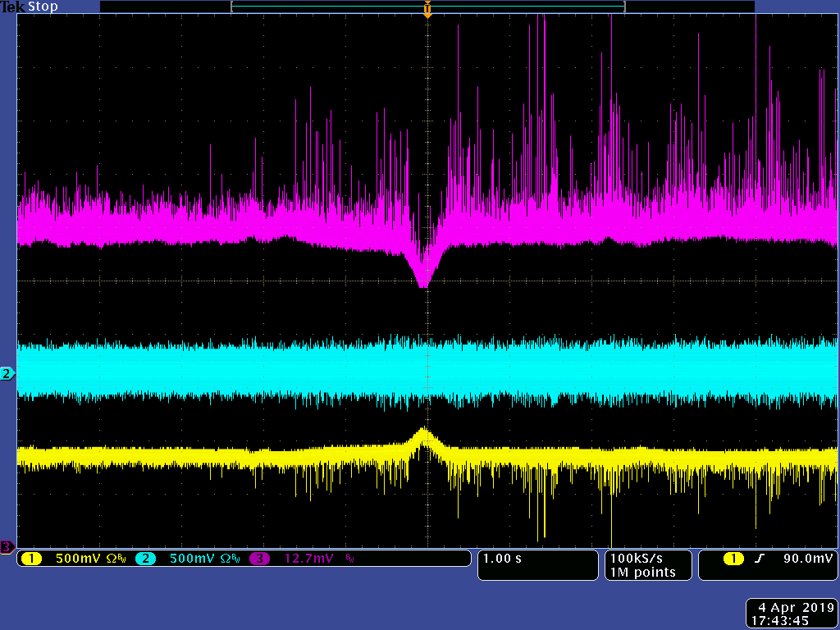
Task: Click the rising edge trigger slope icon
Action: [760, 559]
